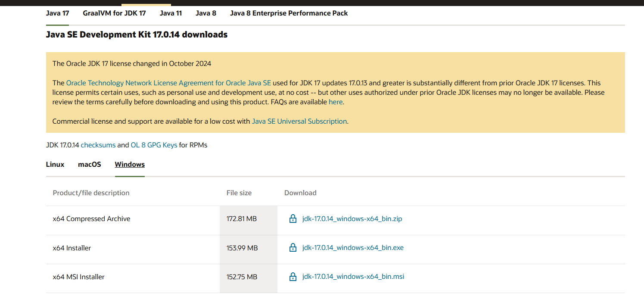The width and height of the screenshot is (644, 306).
Task: Click 'The Oracle JDK 17 license changed' notice text
Action: pos(132,63)
